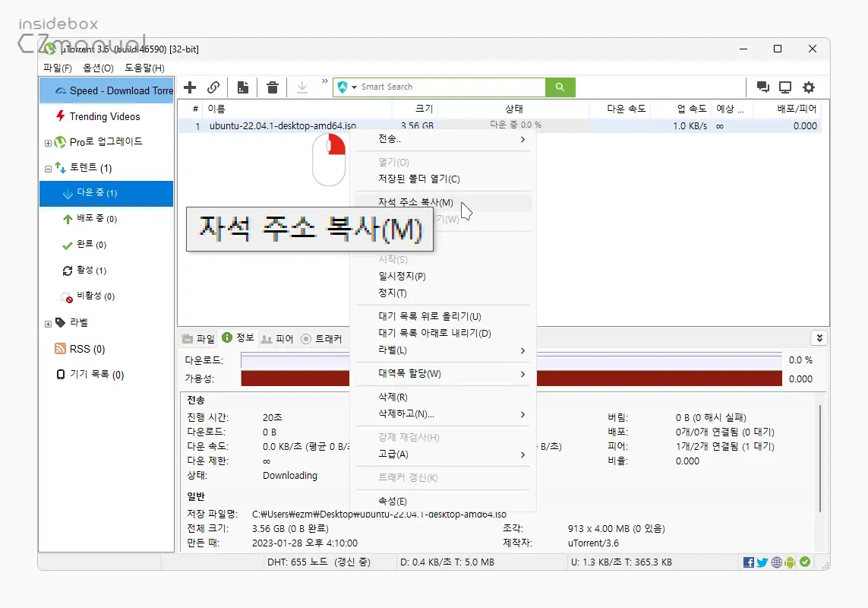
Task: Click the Remove torrent trash icon
Action: [273, 87]
